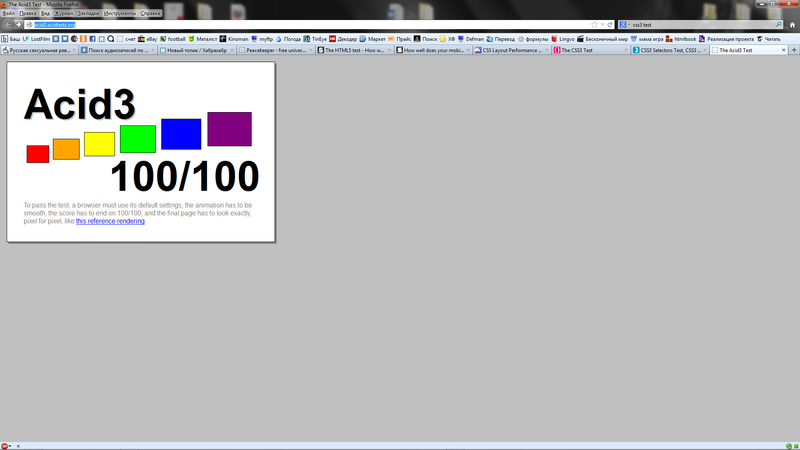800x450 pixels.
Task: Click the green square on the Acid3 page
Action: [138, 139]
